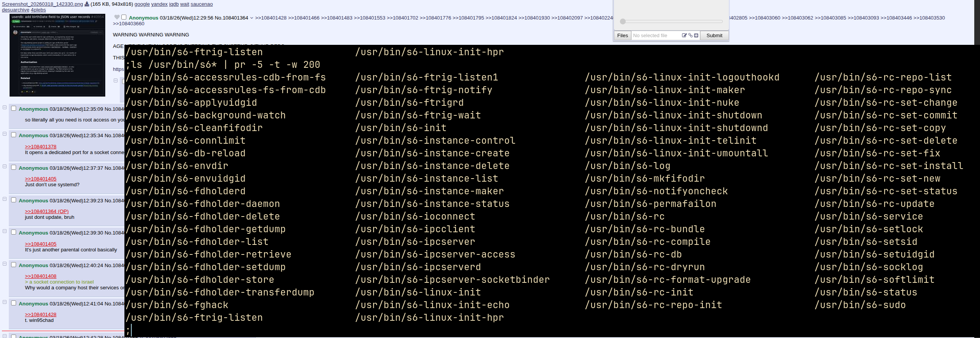Search image with yandex link
Viewport: 980px width, 338px height.
159,4
